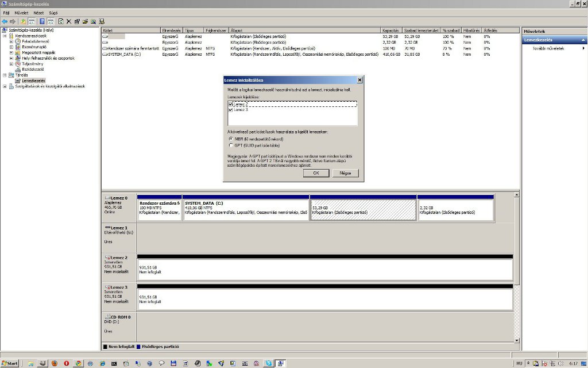The image size is (588, 368).
Task: Click the Properties toolbar icon
Action: 77,21
